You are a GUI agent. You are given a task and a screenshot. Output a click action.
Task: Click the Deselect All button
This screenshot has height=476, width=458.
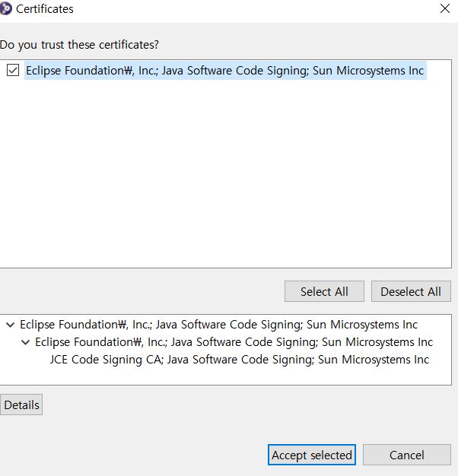pyautogui.click(x=411, y=291)
